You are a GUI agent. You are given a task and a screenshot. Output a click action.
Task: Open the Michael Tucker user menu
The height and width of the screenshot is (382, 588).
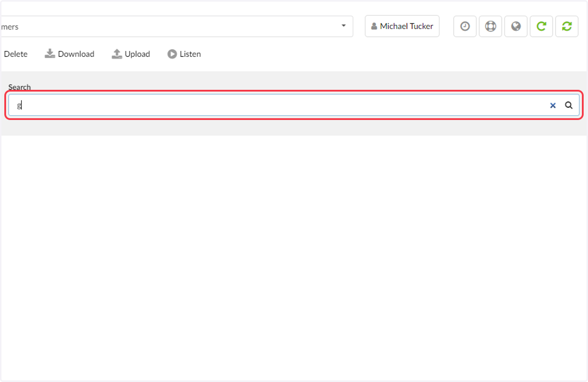coord(402,26)
